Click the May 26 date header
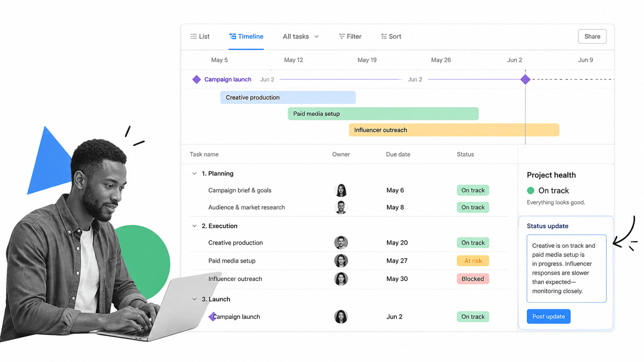 (441, 60)
